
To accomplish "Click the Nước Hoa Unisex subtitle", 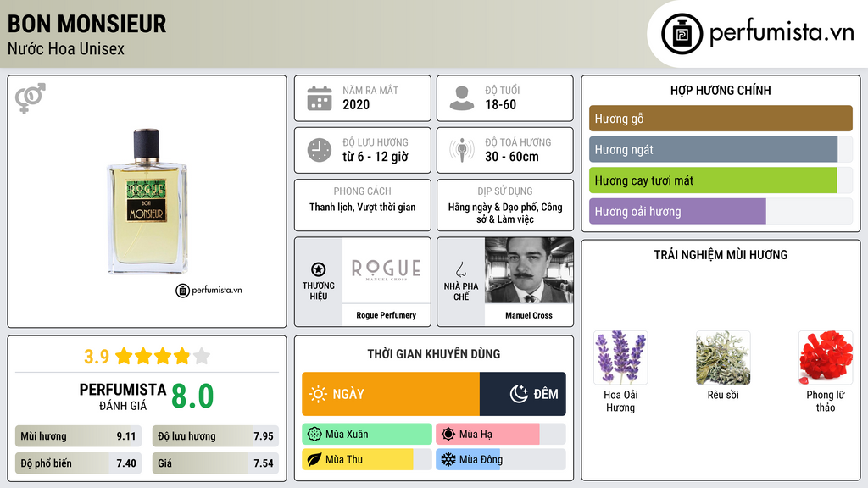I will point(66,48).
